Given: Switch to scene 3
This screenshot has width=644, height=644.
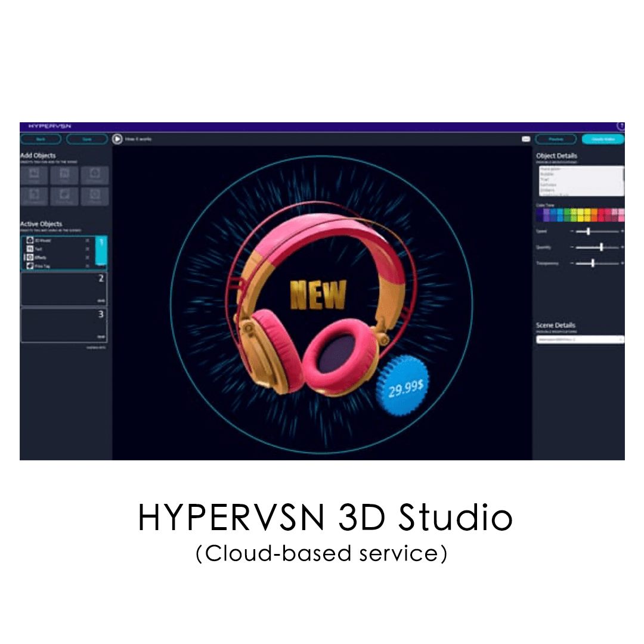Looking at the screenshot, I should 64,325.
